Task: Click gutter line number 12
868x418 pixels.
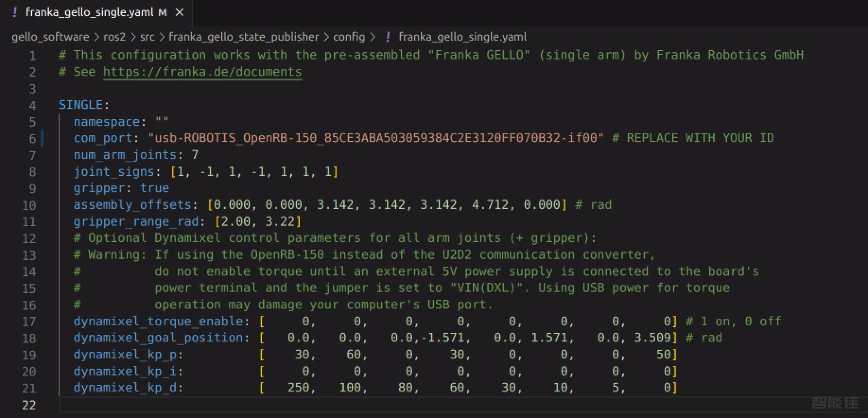Action: click(29, 238)
